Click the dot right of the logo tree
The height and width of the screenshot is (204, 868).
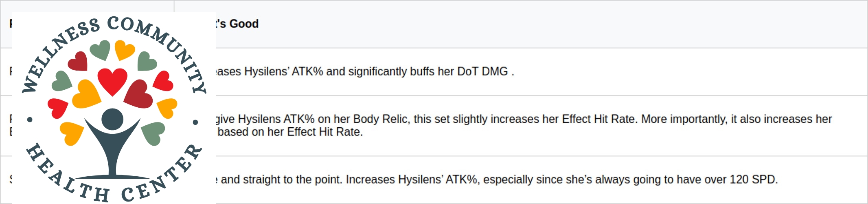click(195, 122)
